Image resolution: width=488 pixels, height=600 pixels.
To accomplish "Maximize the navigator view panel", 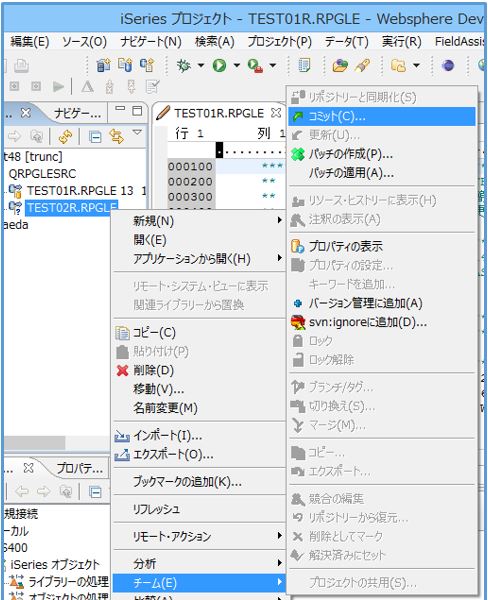I will (137, 111).
